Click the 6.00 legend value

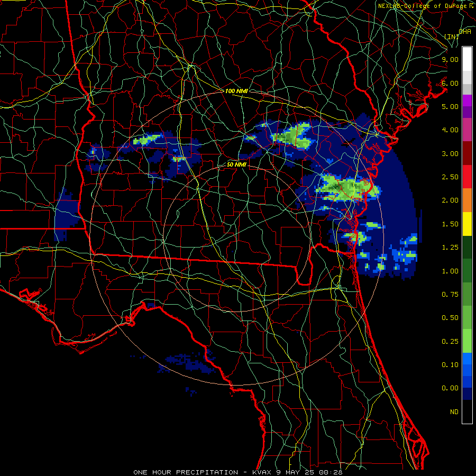tap(450, 83)
